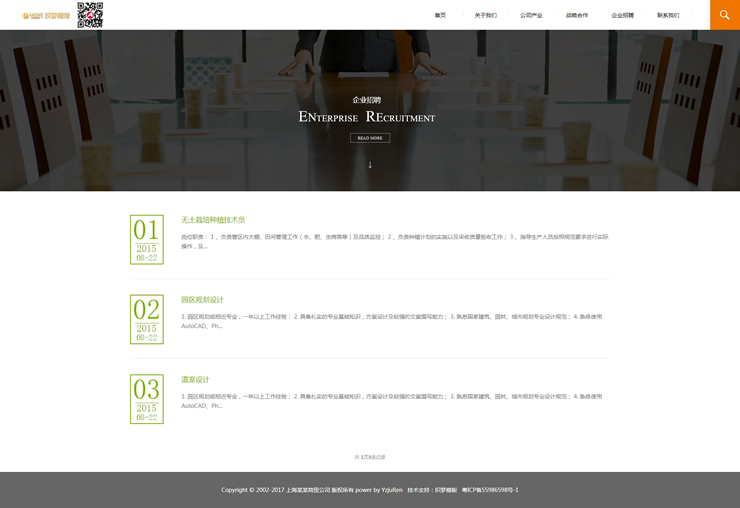Screen dimensions: 740x508
Task: Go to 联系我们 contact page
Action: click(668, 16)
